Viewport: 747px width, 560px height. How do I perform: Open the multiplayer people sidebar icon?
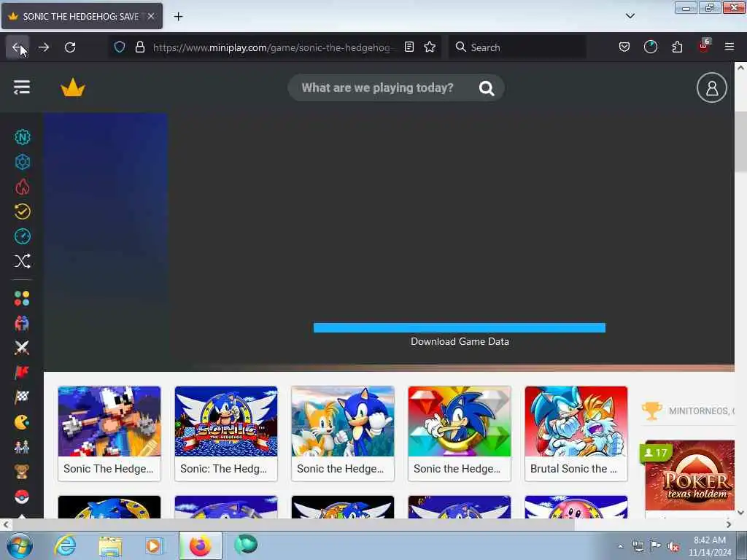pos(22,323)
